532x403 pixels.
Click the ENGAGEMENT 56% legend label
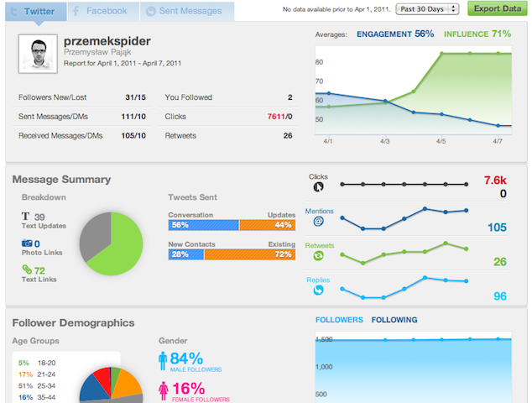(395, 34)
